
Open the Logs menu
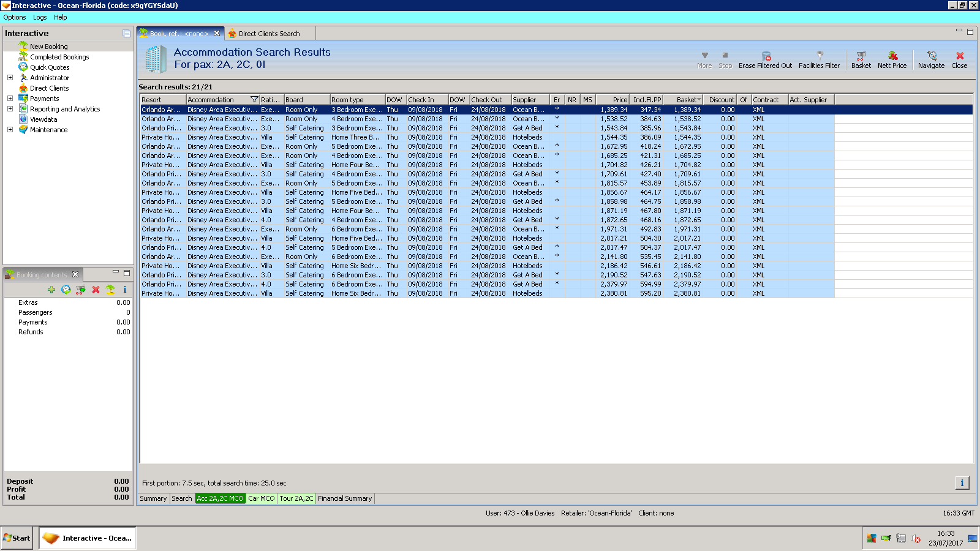point(40,17)
